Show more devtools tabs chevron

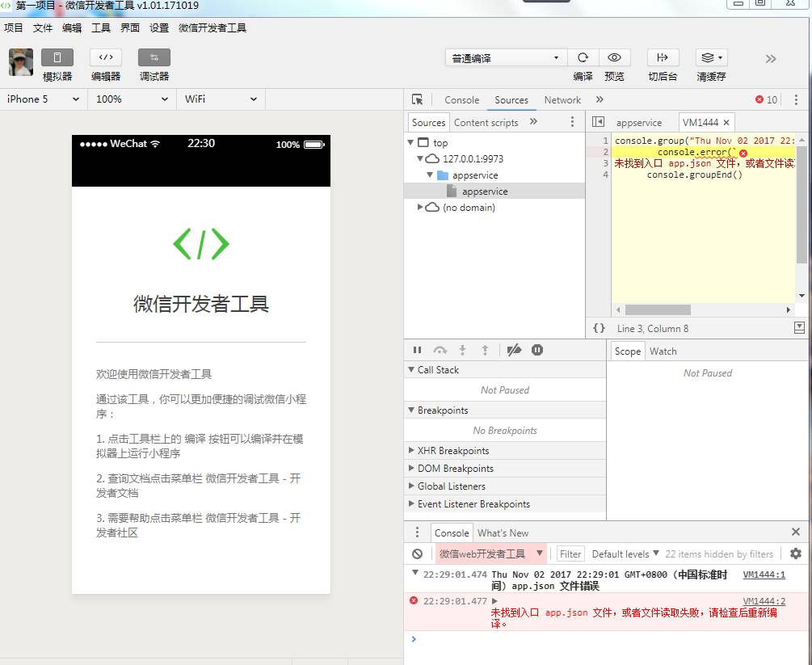(x=600, y=99)
